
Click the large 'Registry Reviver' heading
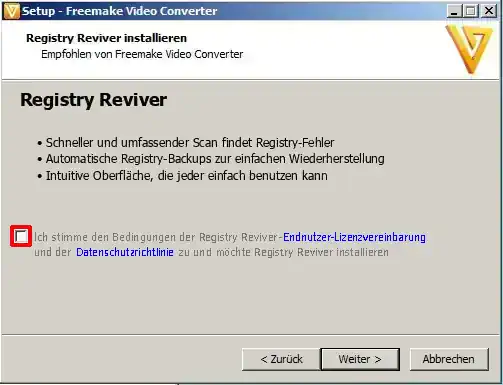point(94,100)
